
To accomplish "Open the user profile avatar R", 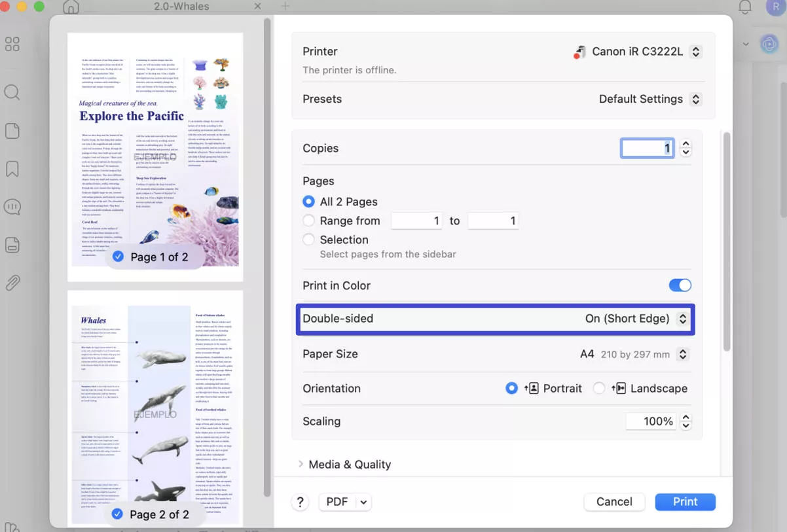I will (775, 6).
